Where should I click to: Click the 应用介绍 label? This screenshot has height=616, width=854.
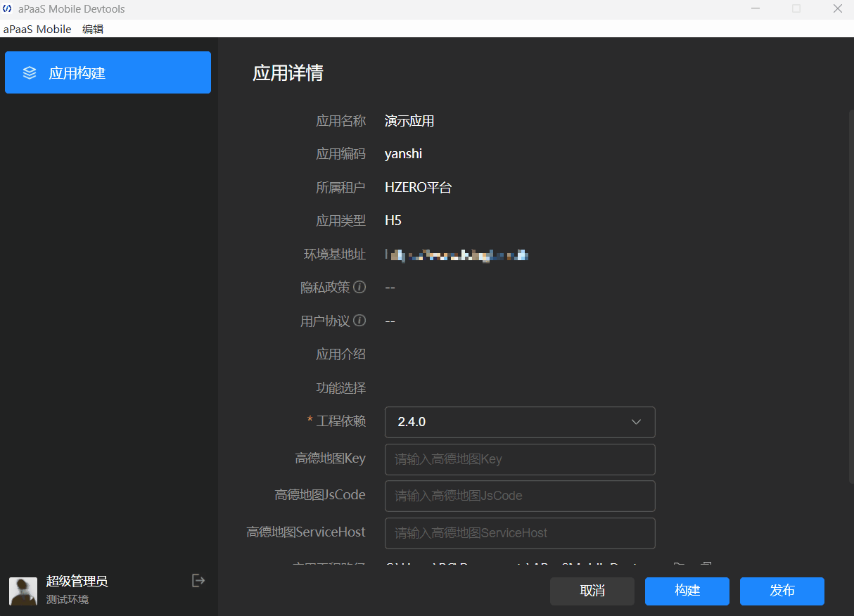341,354
